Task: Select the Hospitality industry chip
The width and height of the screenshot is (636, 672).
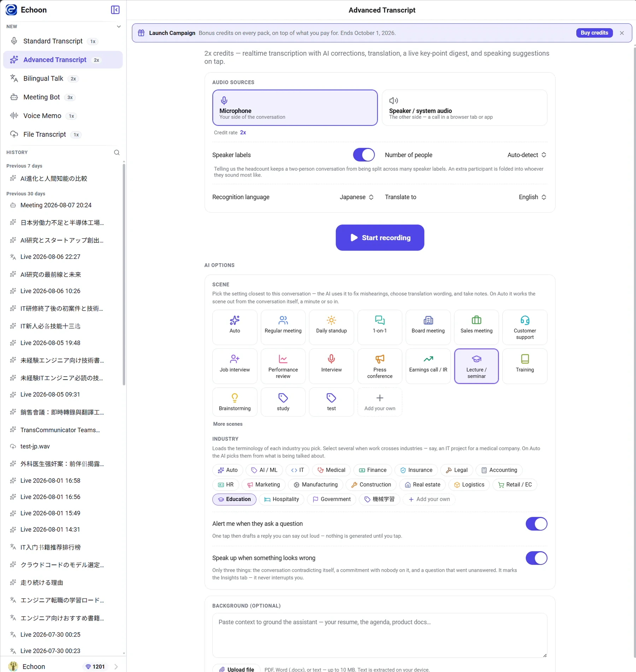Action: click(x=281, y=499)
